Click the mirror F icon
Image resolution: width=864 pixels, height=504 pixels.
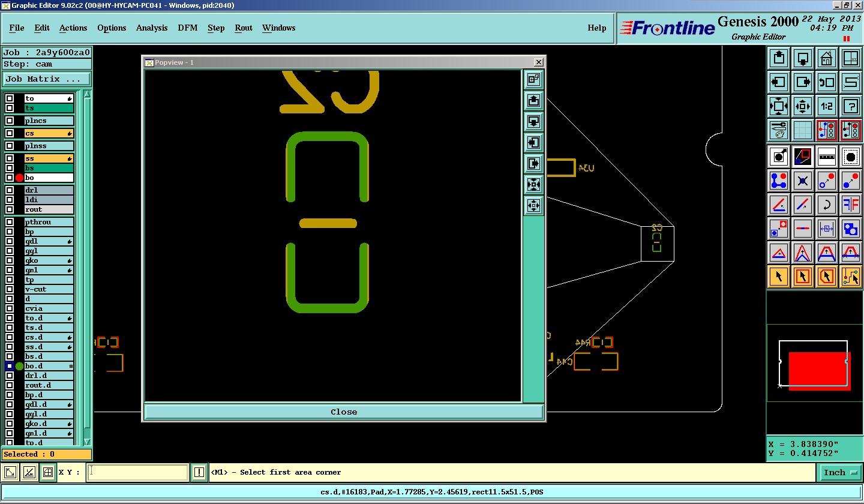851,205
